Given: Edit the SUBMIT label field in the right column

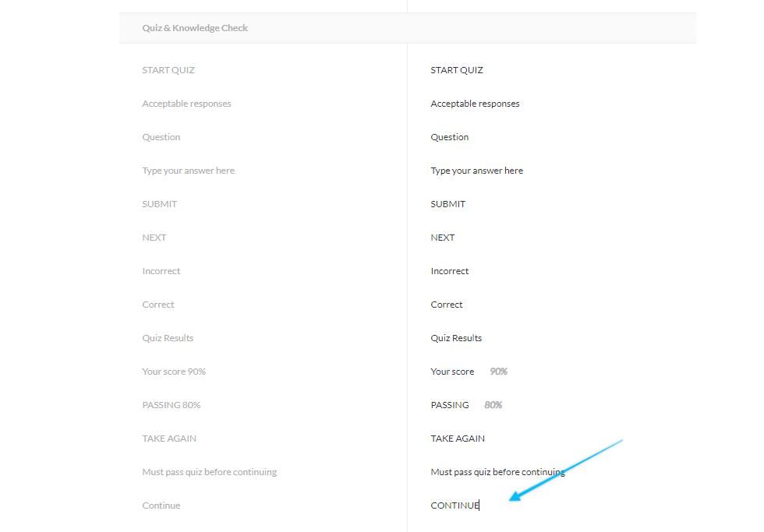Looking at the screenshot, I should 447,204.
